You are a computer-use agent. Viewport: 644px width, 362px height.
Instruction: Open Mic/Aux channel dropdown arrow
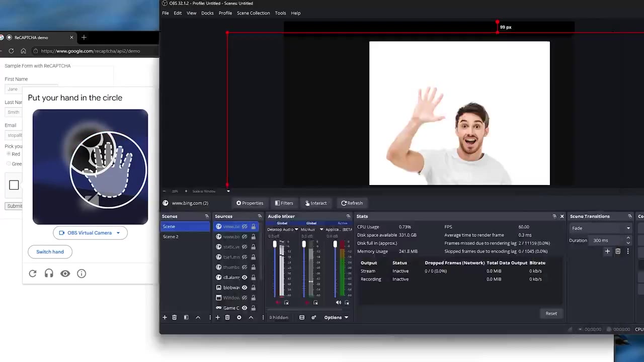tap(321, 230)
